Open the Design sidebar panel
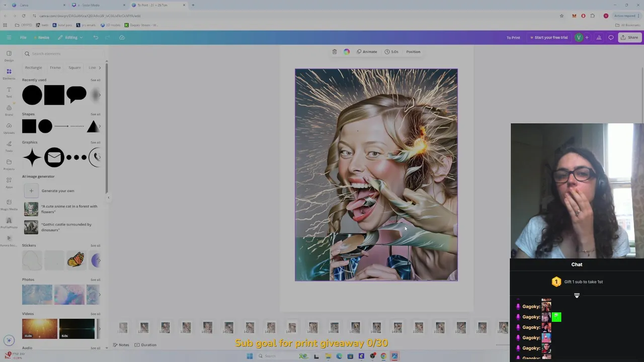 pyautogui.click(x=9, y=56)
